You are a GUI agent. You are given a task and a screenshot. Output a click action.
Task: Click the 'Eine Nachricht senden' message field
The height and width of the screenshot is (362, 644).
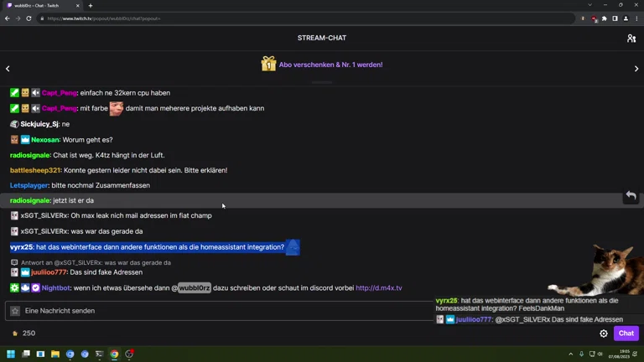coord(220,311)
